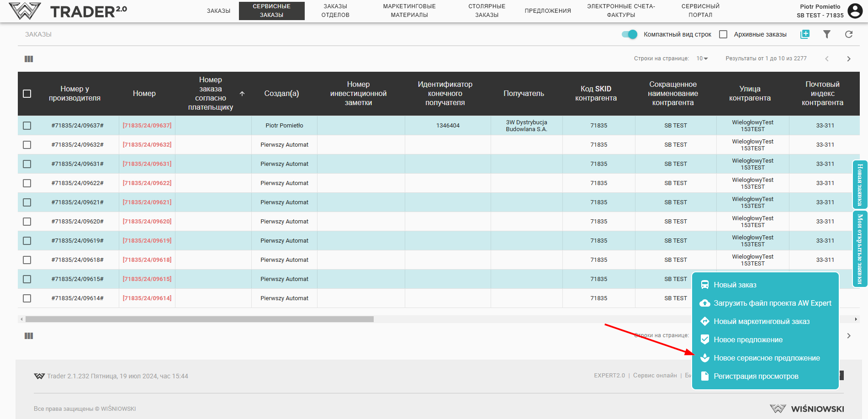Check the select-all header checkbox

[x=27, y=94]
